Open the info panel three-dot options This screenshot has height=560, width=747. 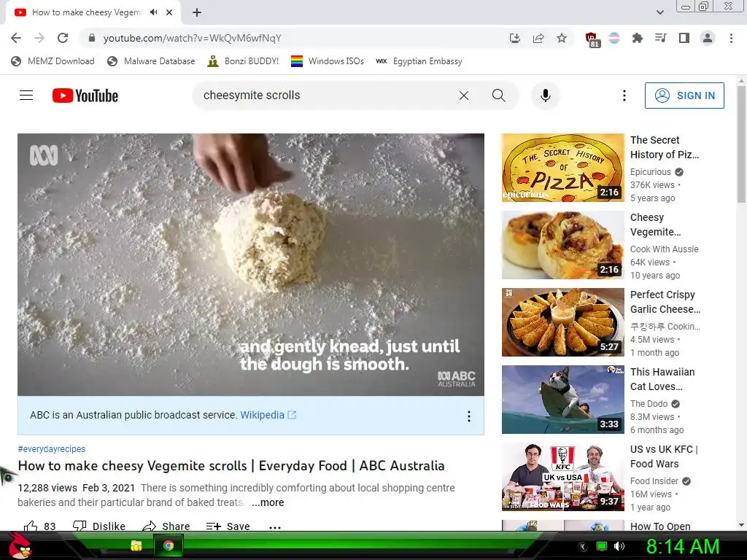tap(469, 416)
